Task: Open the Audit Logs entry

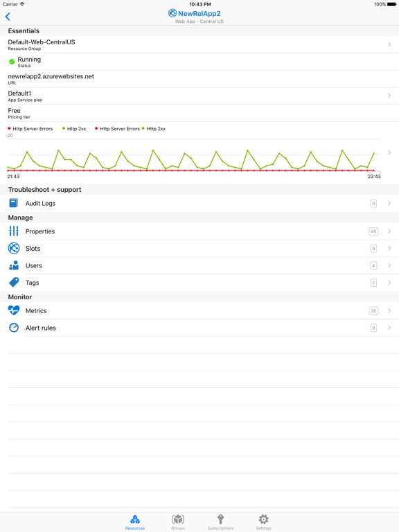Action: pyautogui.click(x=199, y=203)
